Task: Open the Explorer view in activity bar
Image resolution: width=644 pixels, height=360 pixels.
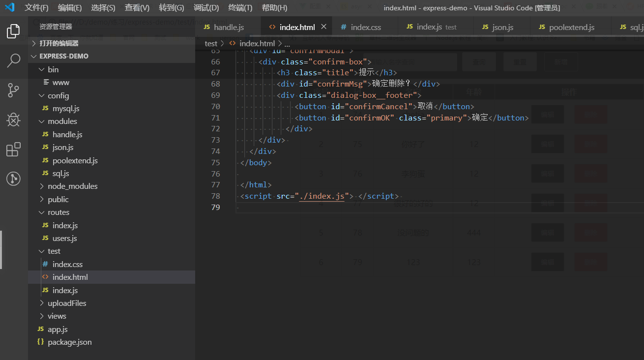Action: click(x=13, y=31)
